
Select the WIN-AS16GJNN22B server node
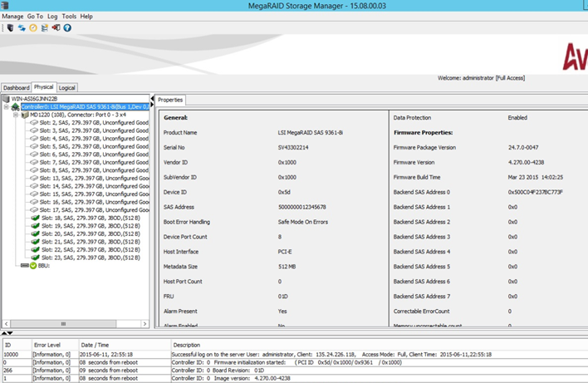click(x=33, y=99)
